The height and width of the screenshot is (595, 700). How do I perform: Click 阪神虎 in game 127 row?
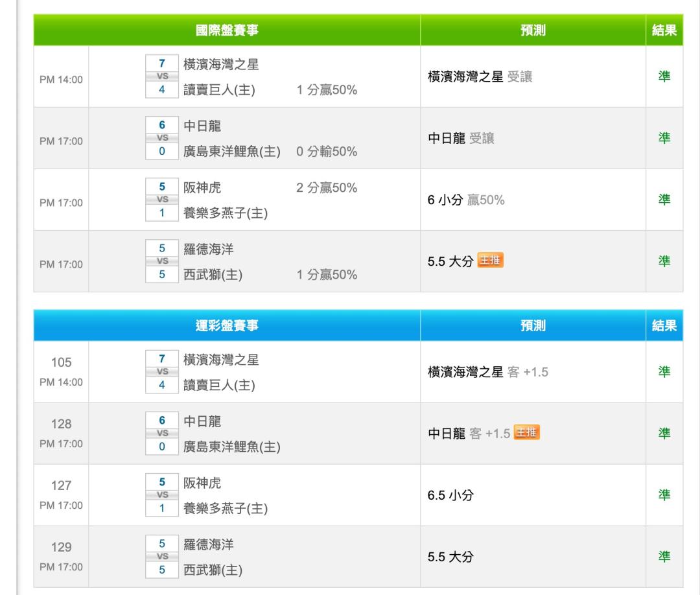click(x=202, y=483)
